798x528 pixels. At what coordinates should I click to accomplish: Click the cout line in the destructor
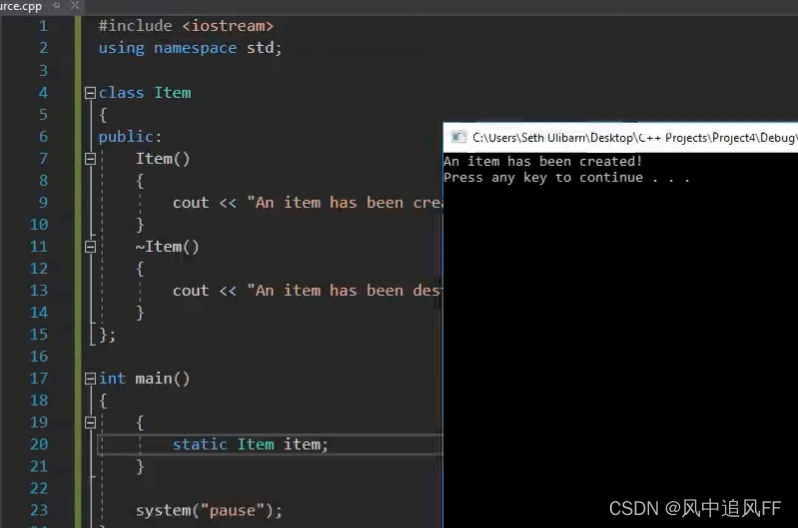point(307,291)
